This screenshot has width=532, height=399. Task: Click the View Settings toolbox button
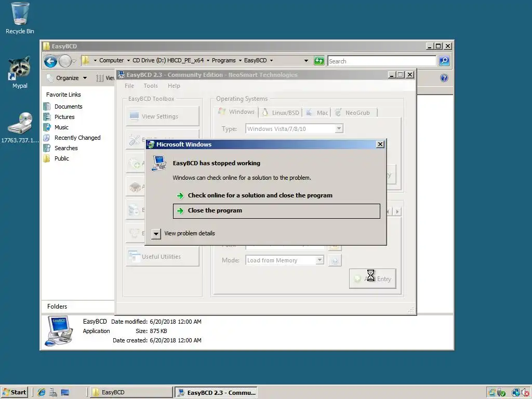(x=163, y=116)
